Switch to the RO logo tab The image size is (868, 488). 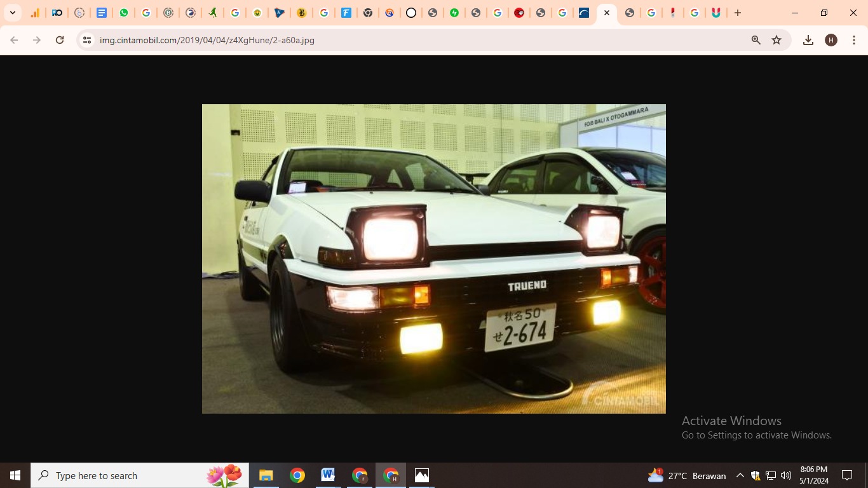coord(57,13)
